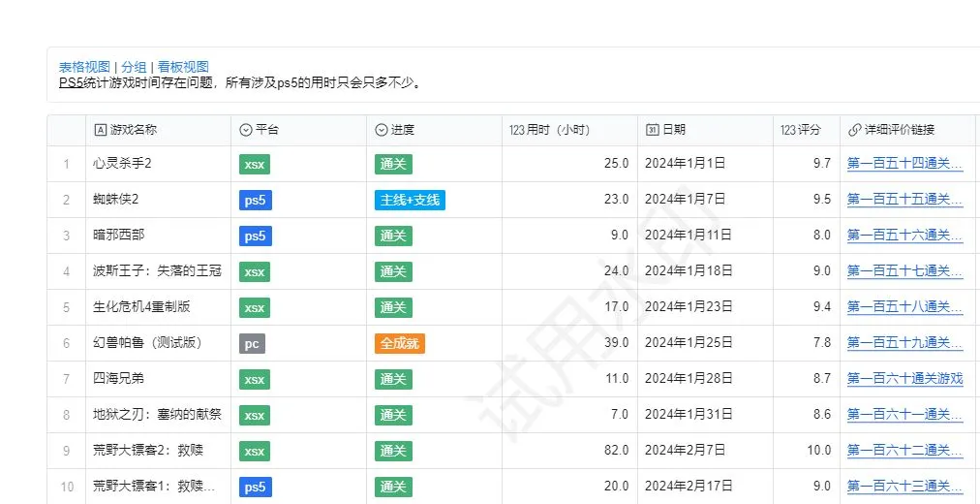Open link 第一百六十一通关
The image size is (980, 504).
point(905,415)
